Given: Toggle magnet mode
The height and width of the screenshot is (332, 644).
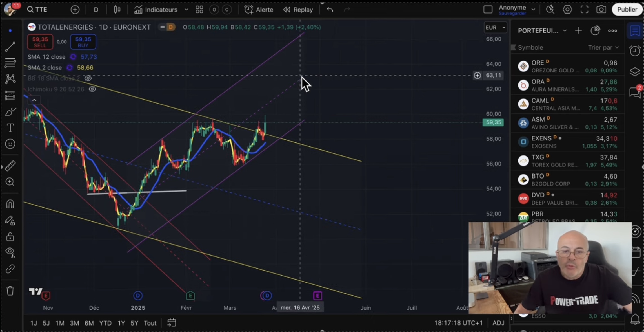Looking at the screenshot, I should 10,204.
